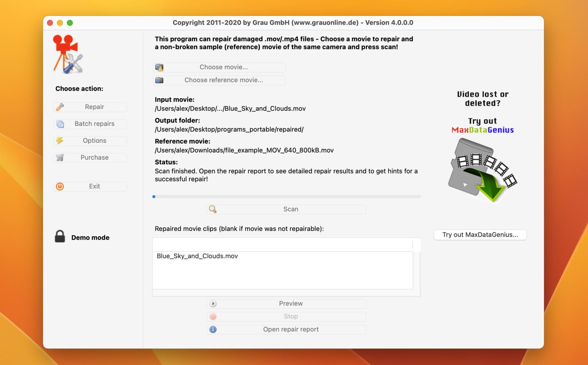Select Blue_Sky_and_Clouds.mov in repaired clips list
The width and height of the screenshot is (588, 365).
point(197,256)
